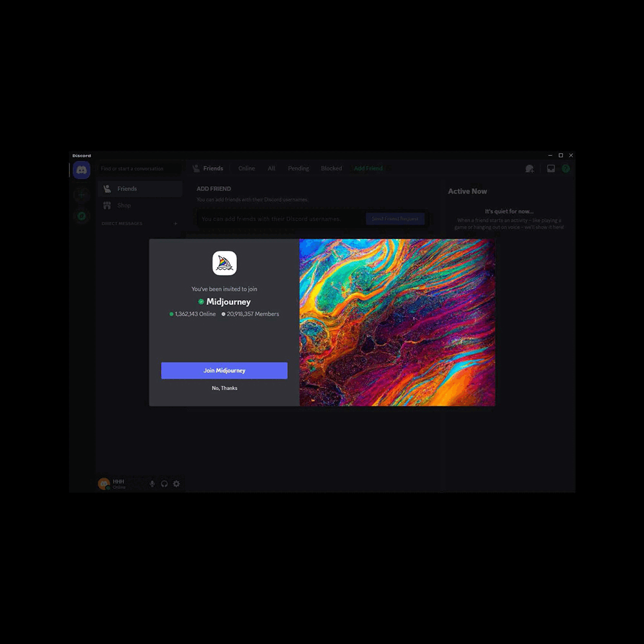The height and width of the screenshot is (644, 644).
Task: Select the Blocked tab
Action: [332, 169]
